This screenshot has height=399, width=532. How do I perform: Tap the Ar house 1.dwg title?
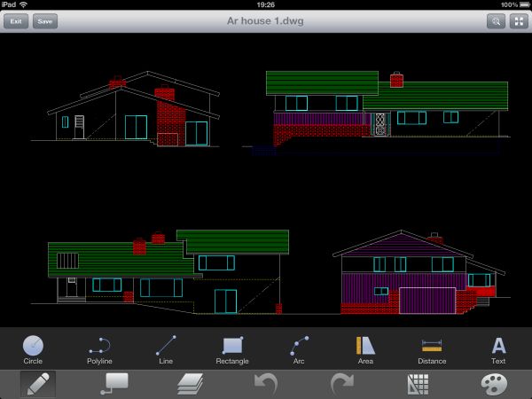(265, 20)
